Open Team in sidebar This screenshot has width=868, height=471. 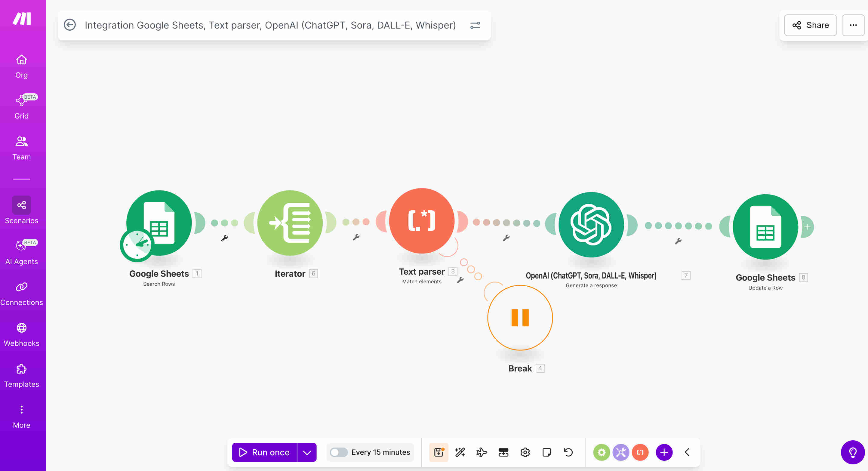pos(22,148)
